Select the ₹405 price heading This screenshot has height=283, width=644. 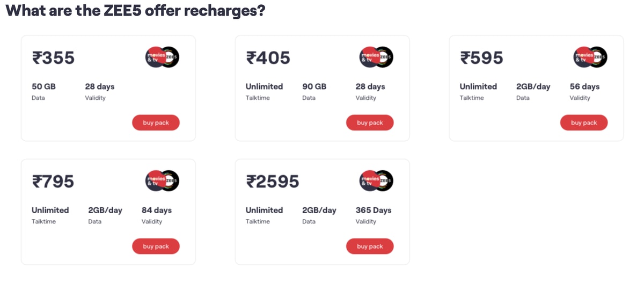[x=268, y=58]
